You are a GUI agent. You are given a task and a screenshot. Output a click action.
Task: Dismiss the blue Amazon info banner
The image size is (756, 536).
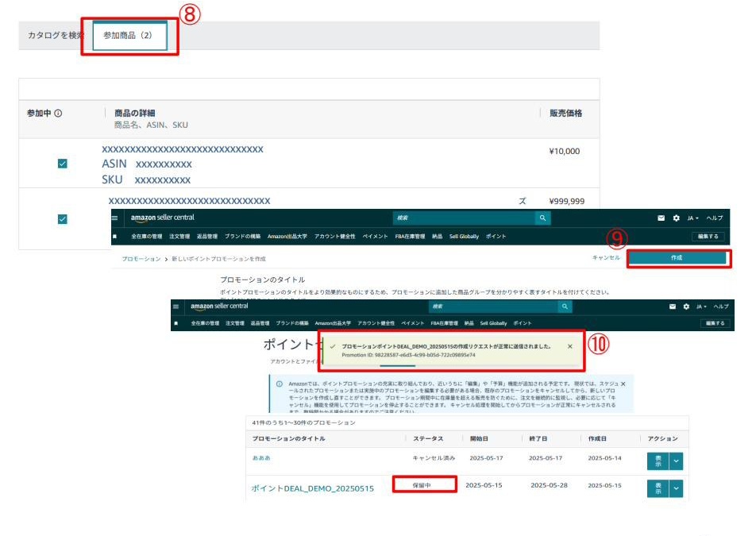click(x=623, y=384)
